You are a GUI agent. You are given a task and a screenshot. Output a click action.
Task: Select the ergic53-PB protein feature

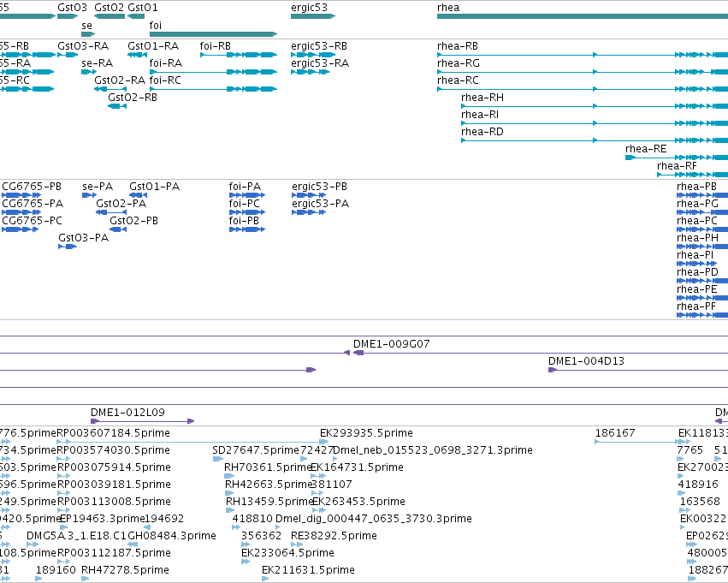[309, 195]
